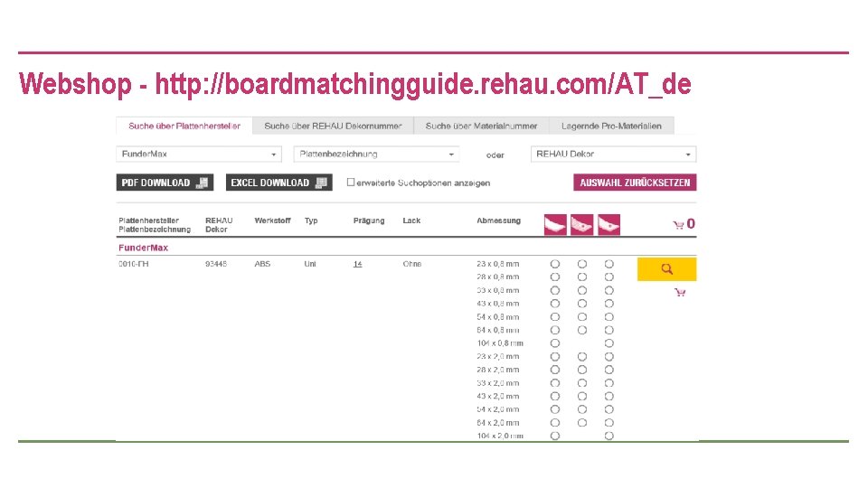Click the Ohne lacquer cell

click(x=412, y=264)
